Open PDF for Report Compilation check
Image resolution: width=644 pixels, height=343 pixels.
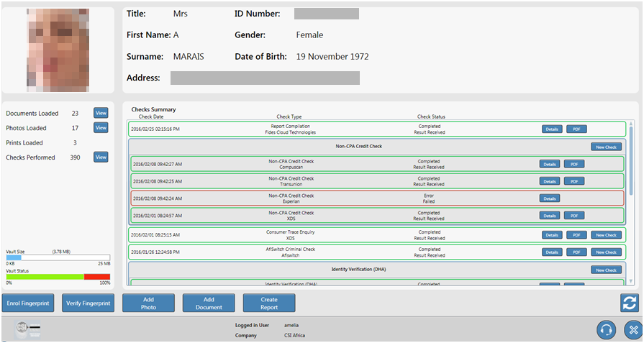click(x=576, y=129)
